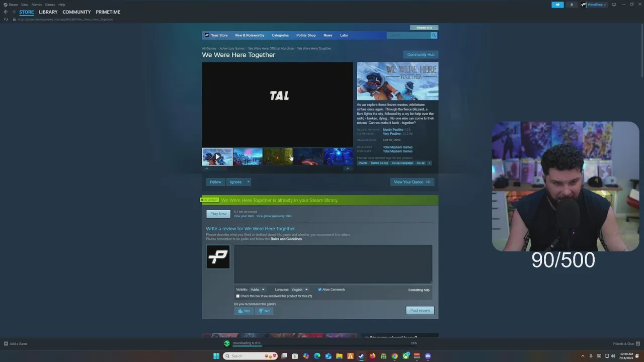Click the store search input field
Image resolution: width=644 pixels, height=362 pixels.
click(409, 35)
